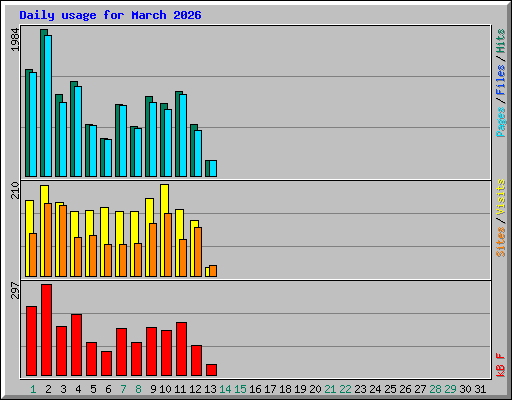
Task: Click day 14 on the x-axis
Action: 225,389
